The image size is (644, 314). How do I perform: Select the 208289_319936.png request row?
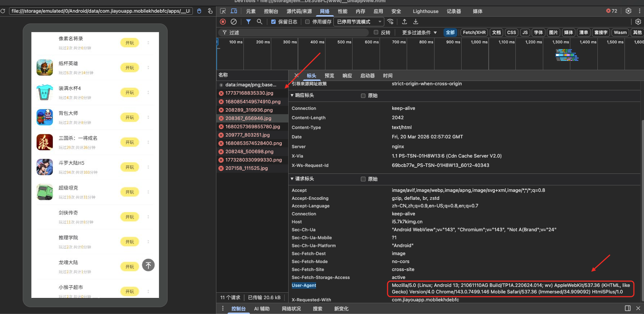pyautogui.click(x=249, y=110)
